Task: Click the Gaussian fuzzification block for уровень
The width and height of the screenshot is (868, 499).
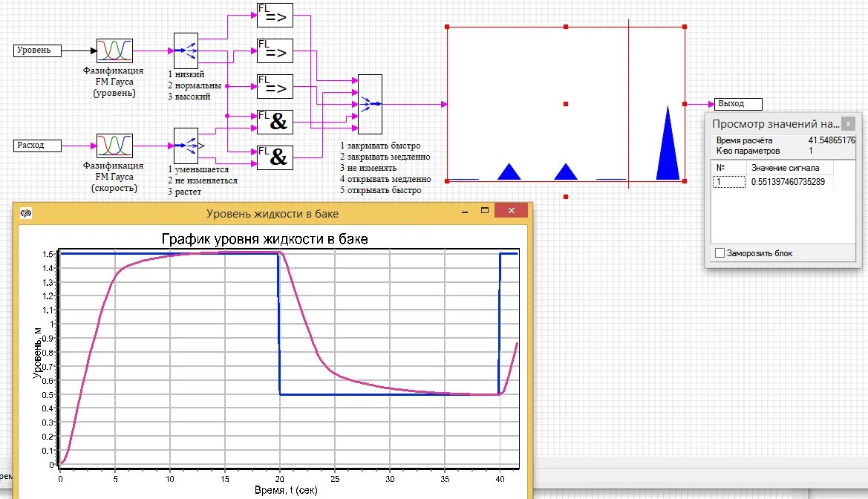Action: click(x=114, y=50)
